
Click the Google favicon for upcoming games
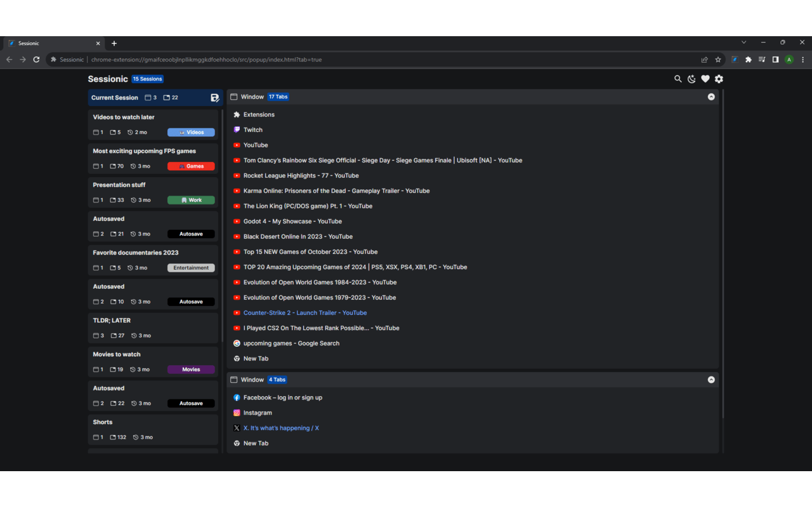click(237, 343)
